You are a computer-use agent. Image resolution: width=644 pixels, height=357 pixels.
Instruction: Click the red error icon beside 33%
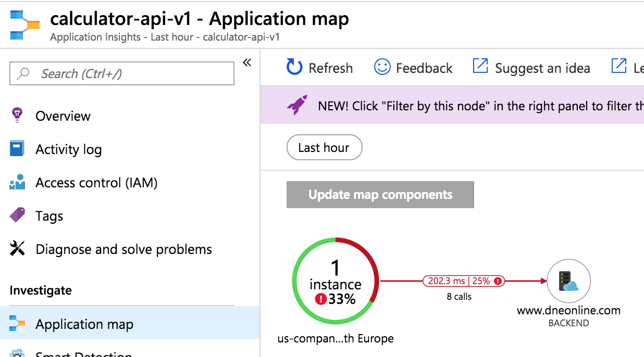(x=321, y=299)
